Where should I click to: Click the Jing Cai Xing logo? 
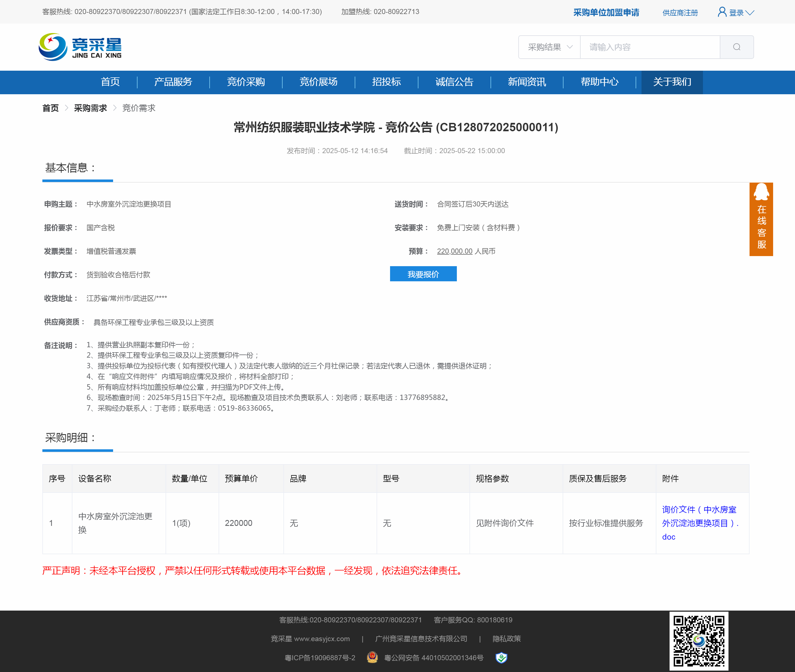point(80,47)
